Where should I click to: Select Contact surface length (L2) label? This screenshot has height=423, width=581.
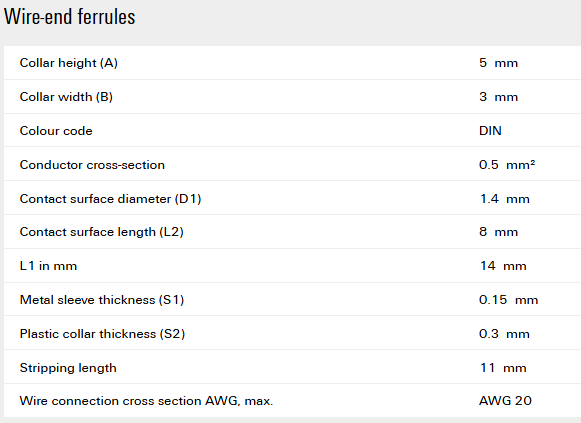pos(102,232)
